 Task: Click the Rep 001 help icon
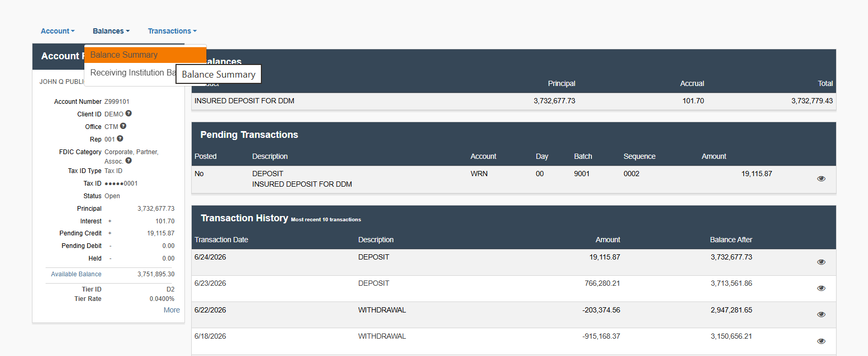(120, 138)
